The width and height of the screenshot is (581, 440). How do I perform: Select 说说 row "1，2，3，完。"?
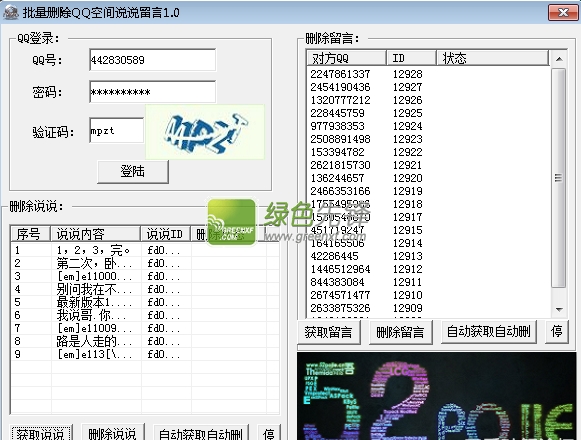145,250
